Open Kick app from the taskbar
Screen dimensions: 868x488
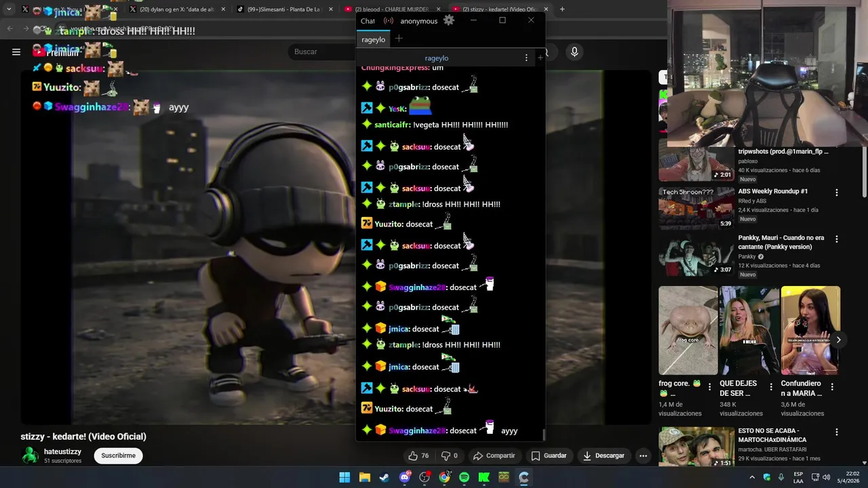(x=484, y=477)
